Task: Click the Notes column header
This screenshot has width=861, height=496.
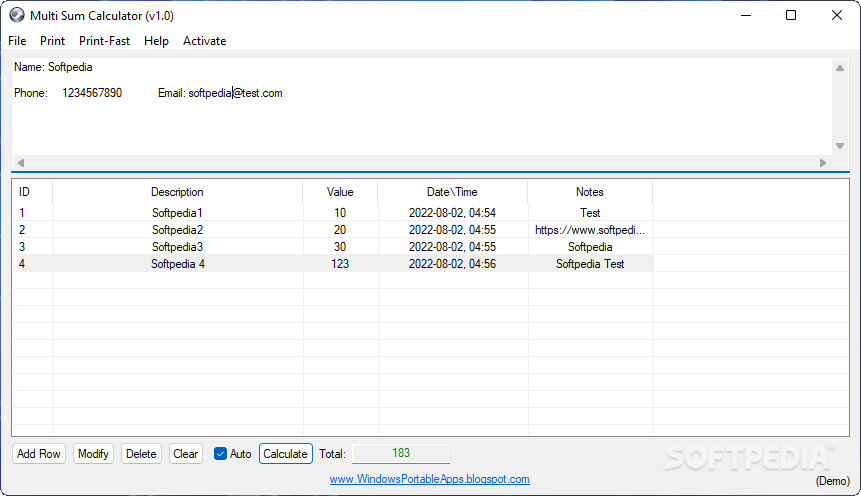Action: [x=590, y=192]
